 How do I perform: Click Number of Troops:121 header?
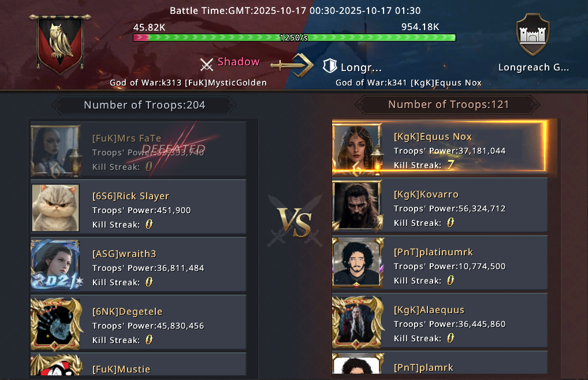pyautogui.click(x=448, y=105)
